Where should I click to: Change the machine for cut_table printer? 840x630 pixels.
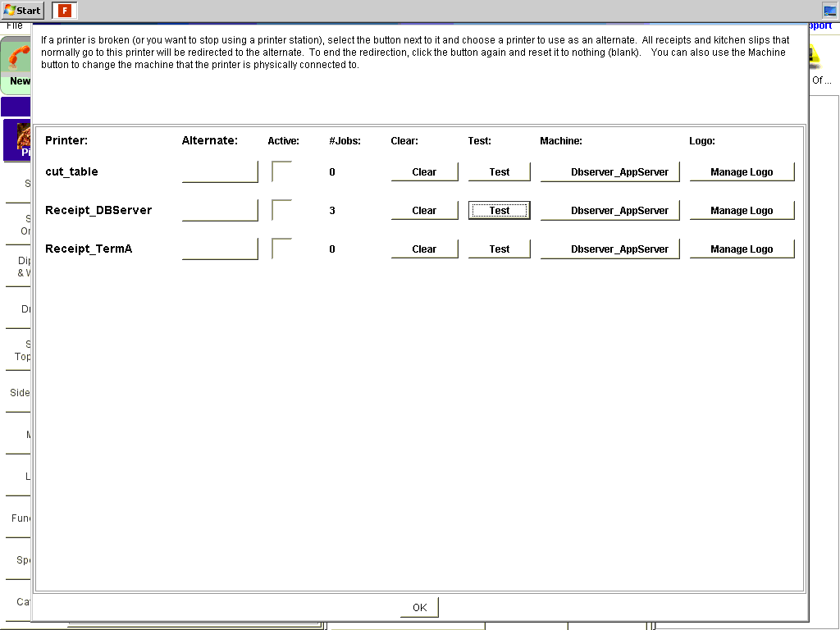pyautogui.click(x=609, y=172)
